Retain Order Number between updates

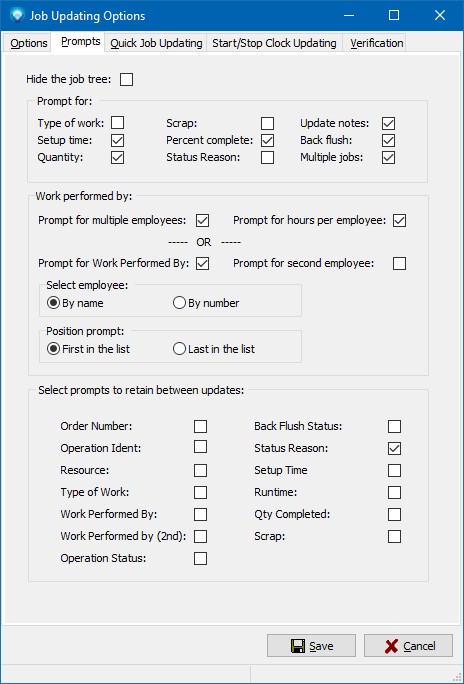(x=200, y=426)
